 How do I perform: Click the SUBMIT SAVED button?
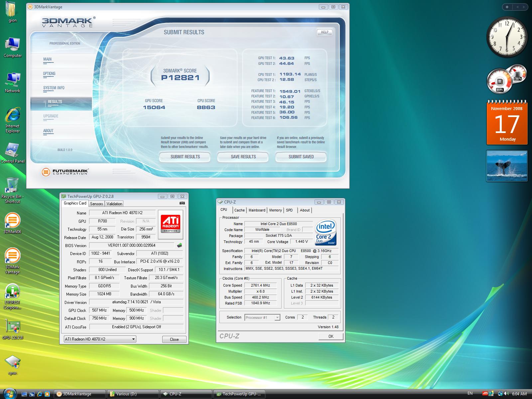301,157
